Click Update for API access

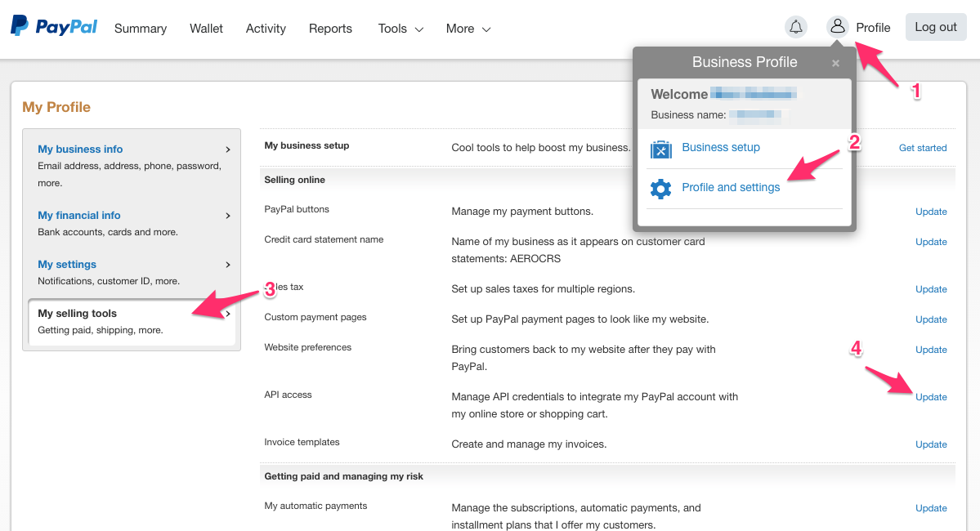(x=931, y=397)
